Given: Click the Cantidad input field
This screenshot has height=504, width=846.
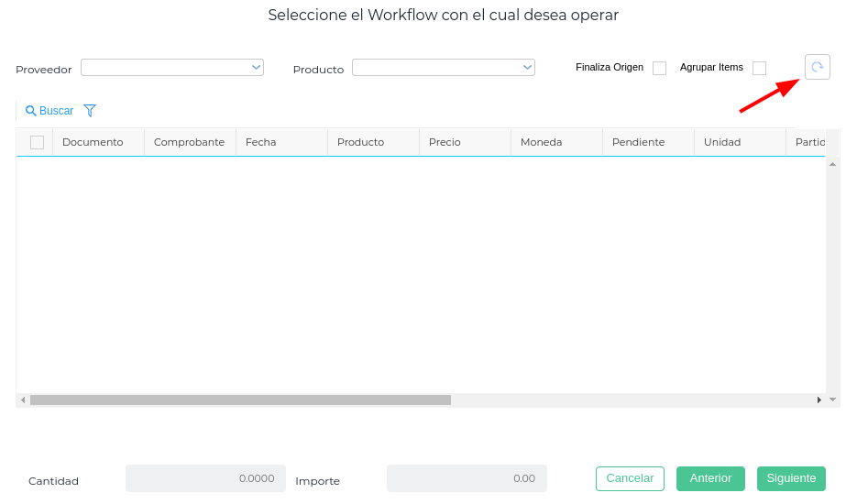Looking at the screenshot, I should [x=205, y=478].
